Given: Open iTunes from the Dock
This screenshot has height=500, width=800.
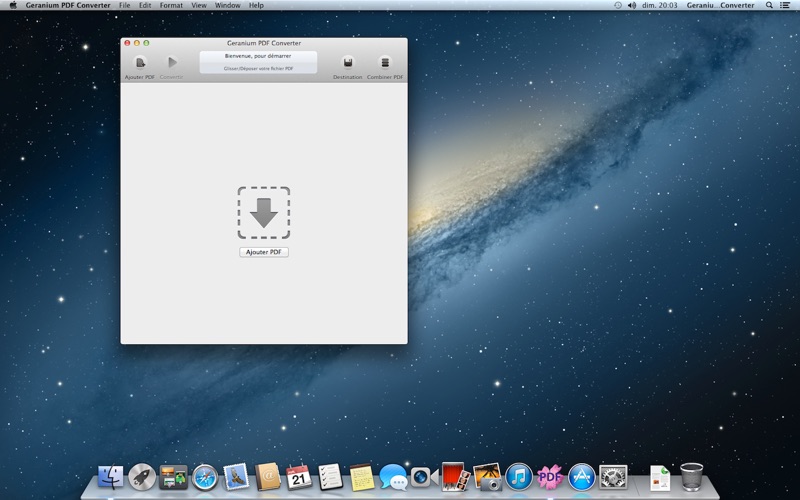Looking at the screenshot, I should [x=518, y=477].
